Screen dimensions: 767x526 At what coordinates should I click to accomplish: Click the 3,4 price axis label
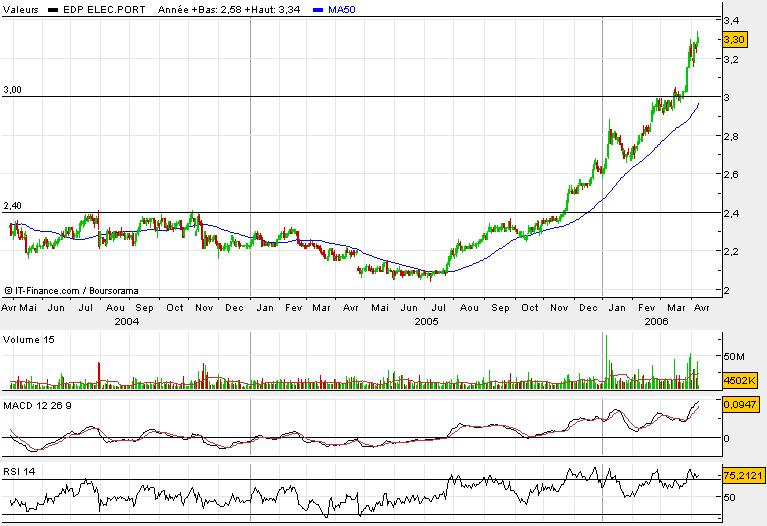pyautogui.click(x=731, y=20)
